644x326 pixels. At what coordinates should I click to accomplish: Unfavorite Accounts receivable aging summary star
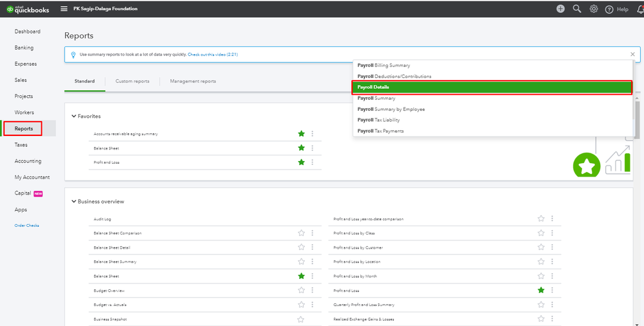(301, 133)
